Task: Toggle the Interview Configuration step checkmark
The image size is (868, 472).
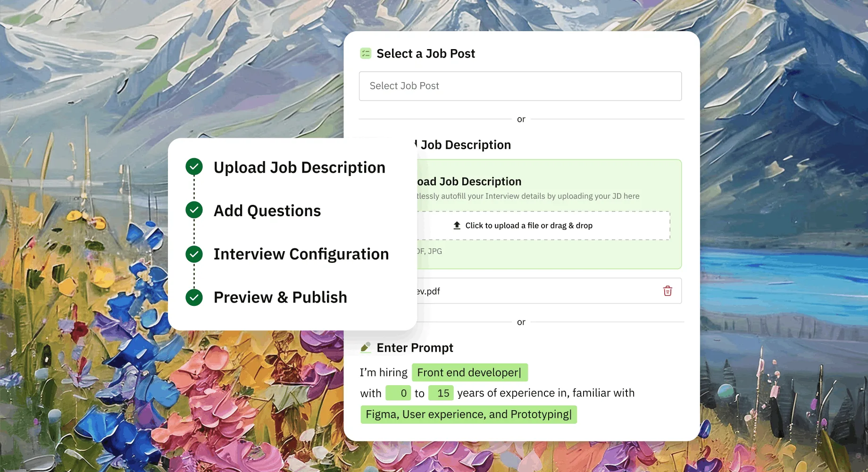Action: click(x=194, y=254)
